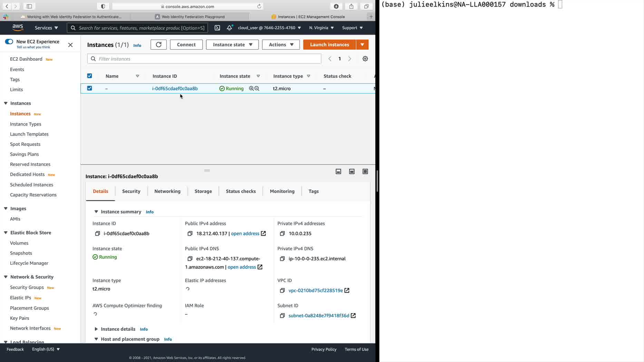Switch to Web Identity Federation Playground tab
The height and width of the screenshot is (362, 644).
point(190,17)
